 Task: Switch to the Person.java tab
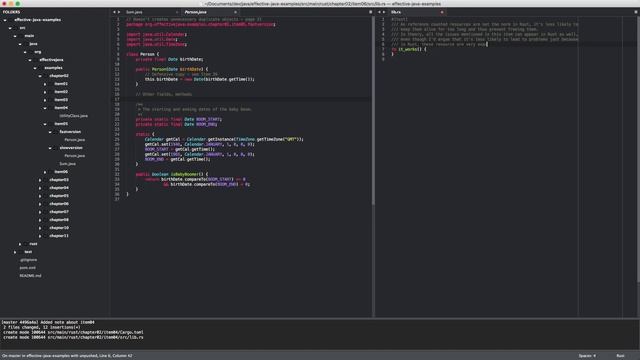pos(196,12)
